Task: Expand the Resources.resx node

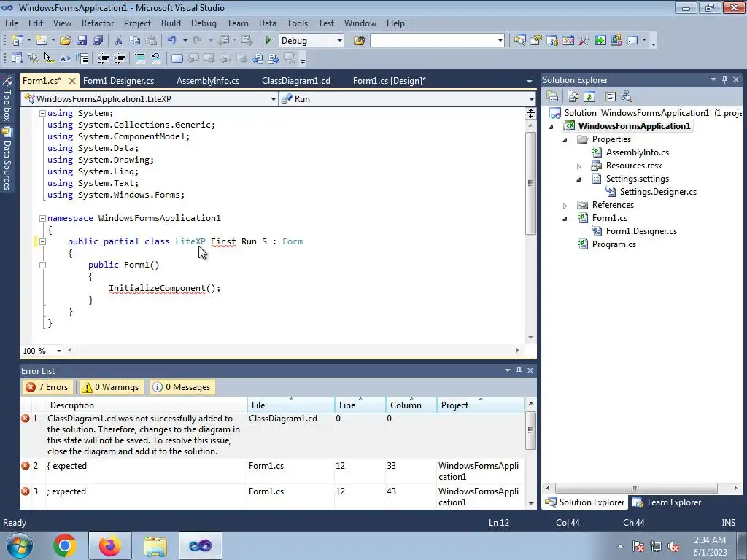Action: [578, 166]
